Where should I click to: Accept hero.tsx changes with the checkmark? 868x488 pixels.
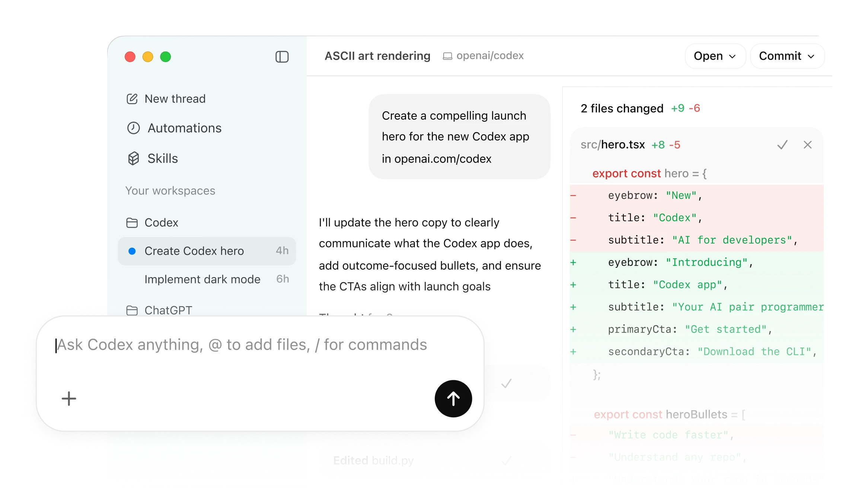pyautogui.click(x=782, y=145)
